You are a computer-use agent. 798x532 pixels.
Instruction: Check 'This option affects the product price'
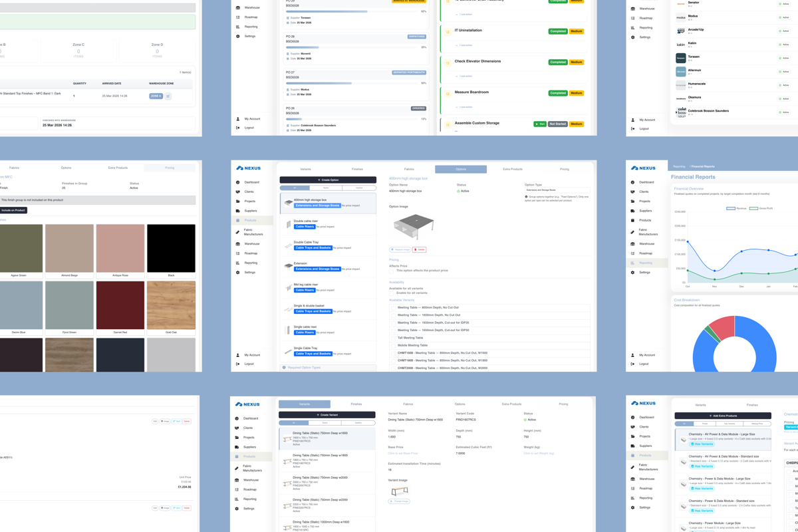[x=392, y=271]
